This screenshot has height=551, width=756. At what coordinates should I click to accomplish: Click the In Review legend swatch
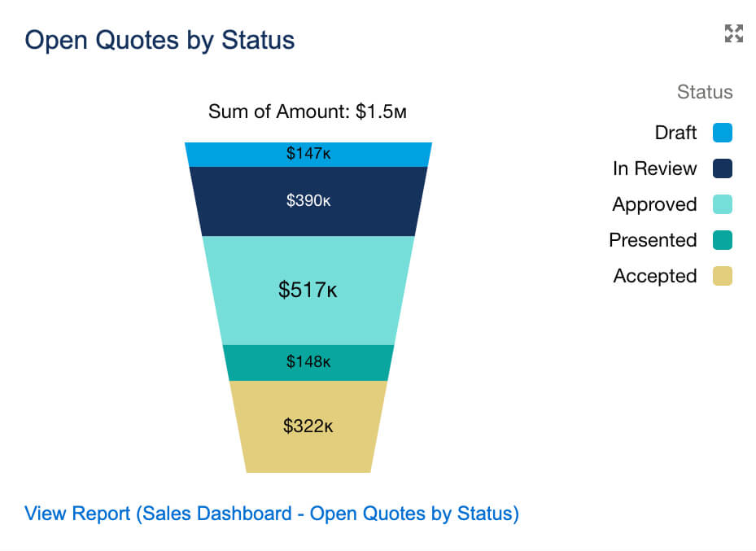(x=722, y=168)
